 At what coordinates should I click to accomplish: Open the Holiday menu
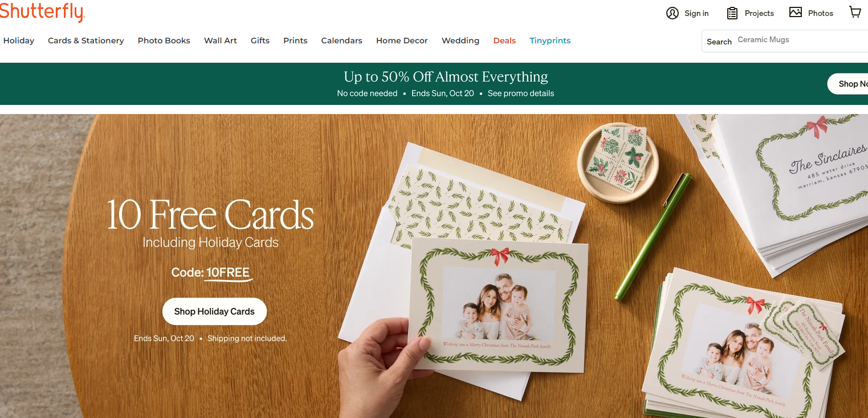[x=19, y=40]
